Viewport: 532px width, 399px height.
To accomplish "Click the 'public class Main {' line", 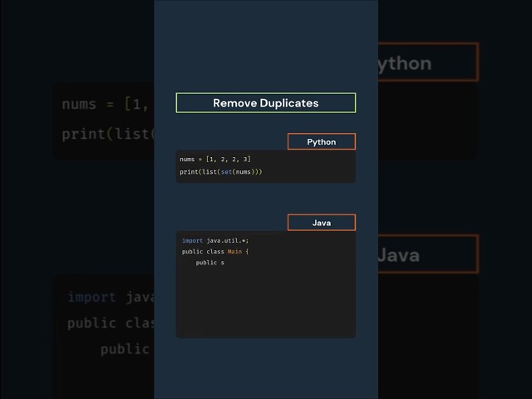I will click(x=215, y=251).
